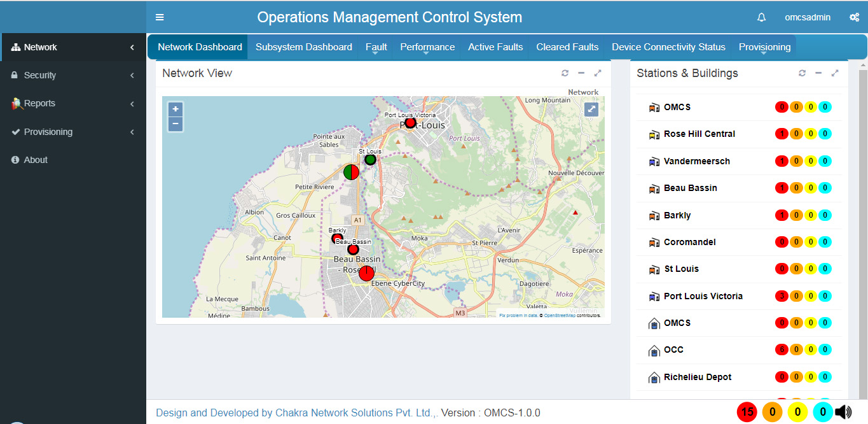Open Fix problem in data link
Viewport: 868px width, 424px height.
pyautogui.click(x=518, y=315)
